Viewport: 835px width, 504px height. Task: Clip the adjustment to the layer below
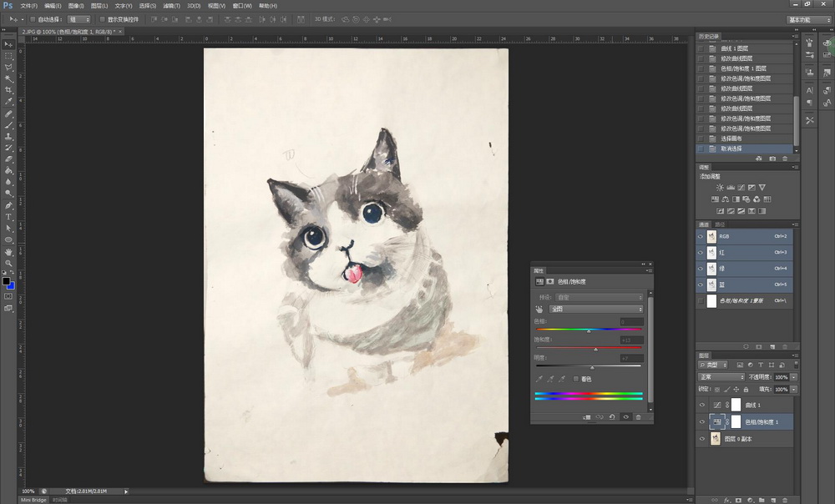pyautogui.click(x=587, y=417)
